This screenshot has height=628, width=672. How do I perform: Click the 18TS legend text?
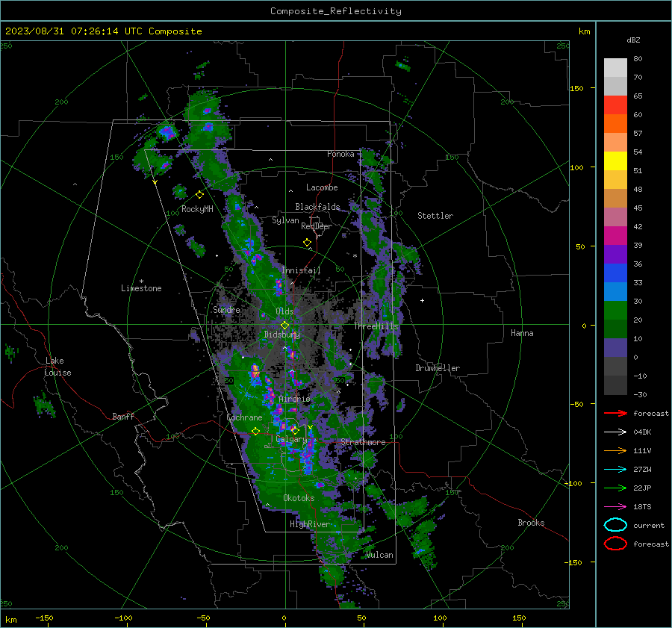point(642,507)
